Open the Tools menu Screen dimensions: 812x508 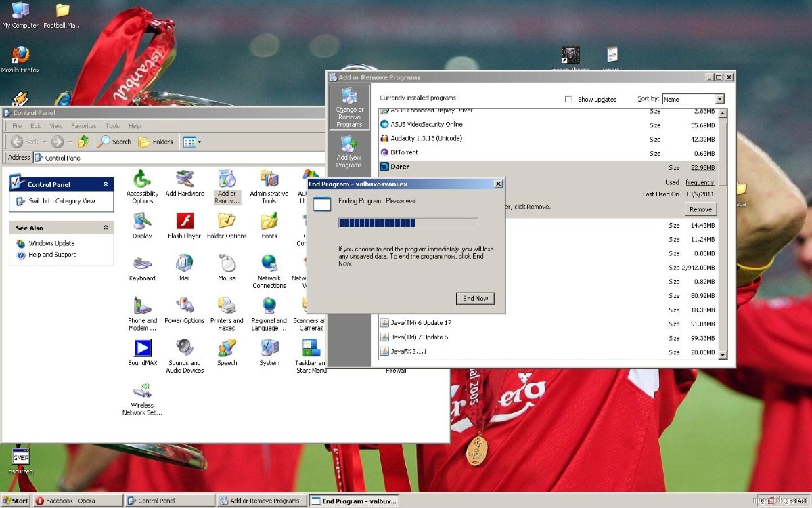pos(112,126)
